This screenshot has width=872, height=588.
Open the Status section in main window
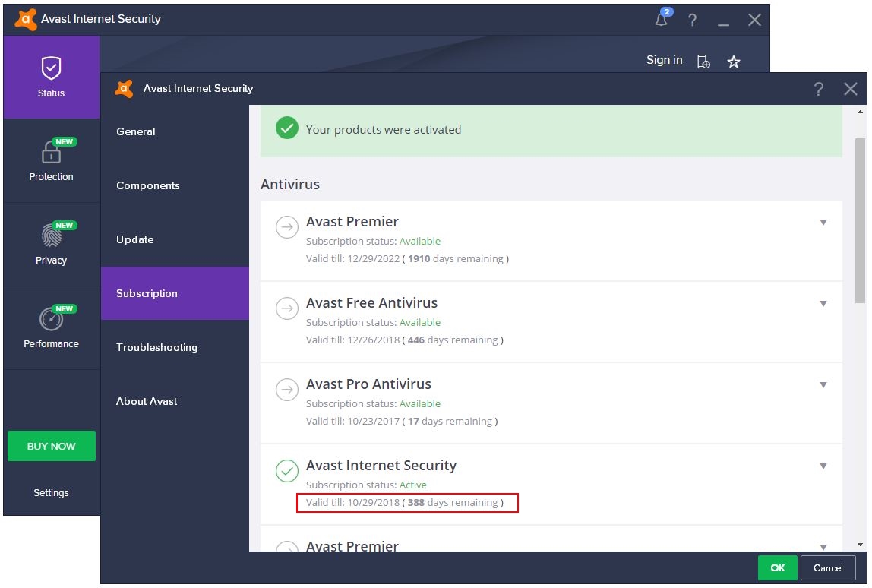pos(51,77)
